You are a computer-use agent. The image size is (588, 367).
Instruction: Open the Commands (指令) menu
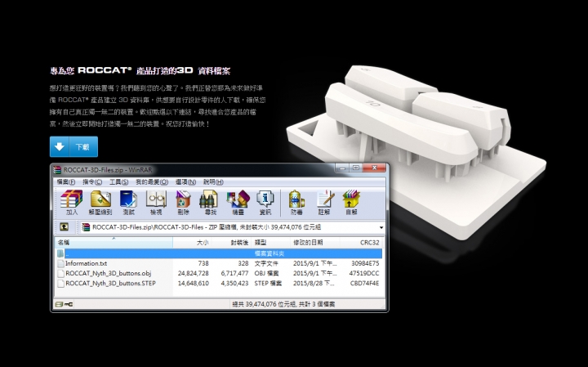coord(92,182)
